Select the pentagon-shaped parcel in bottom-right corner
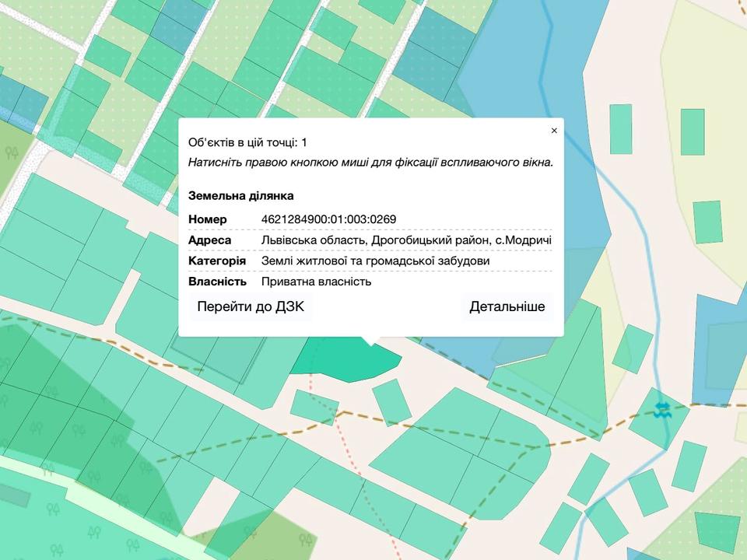 [717, 530]
